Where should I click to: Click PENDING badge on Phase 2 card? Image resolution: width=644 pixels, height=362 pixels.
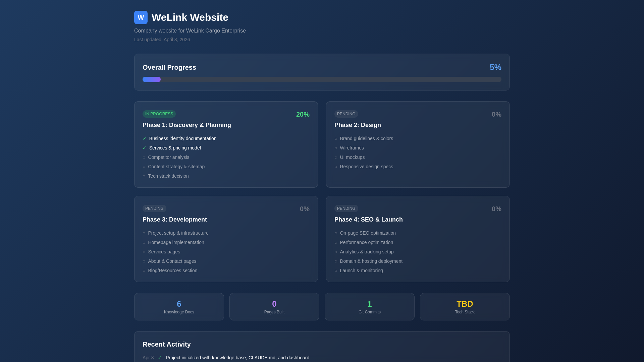pyautogui.click(x=346, y=114)
